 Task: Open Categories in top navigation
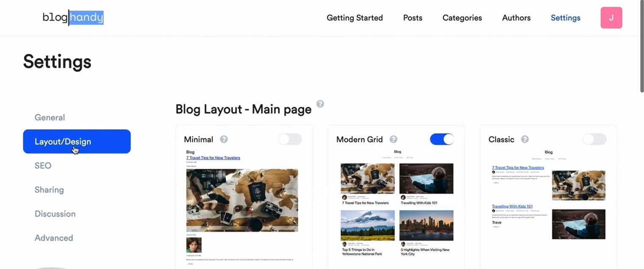tap(462, 18)
